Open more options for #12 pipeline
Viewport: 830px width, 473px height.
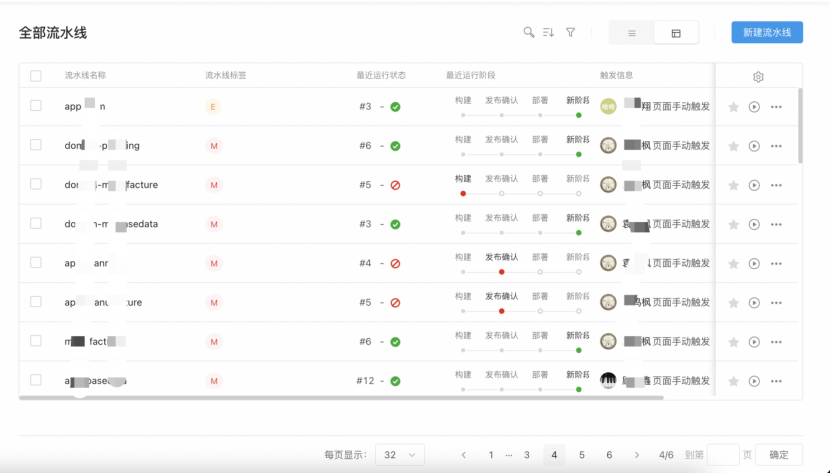click(x=776, y=381)
